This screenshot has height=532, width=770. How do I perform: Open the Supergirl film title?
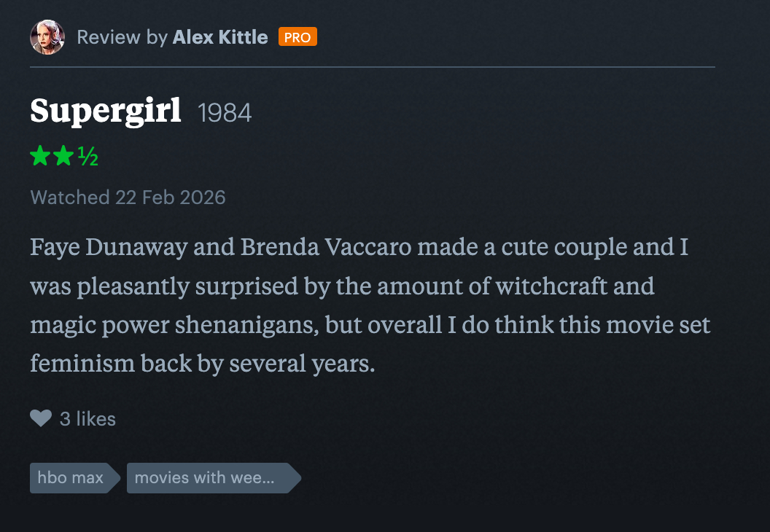pos(106,112)
